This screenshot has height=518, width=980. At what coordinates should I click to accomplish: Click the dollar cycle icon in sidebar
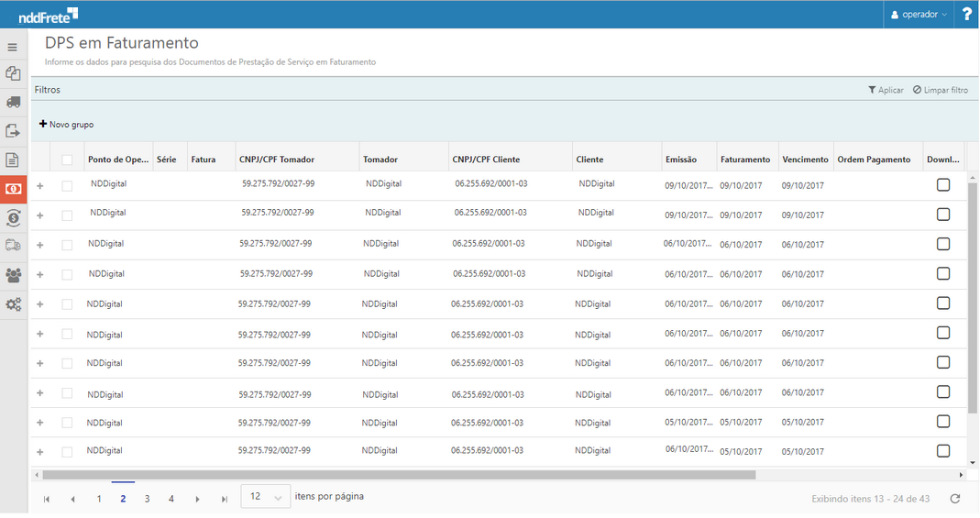[x=13, y=217]
